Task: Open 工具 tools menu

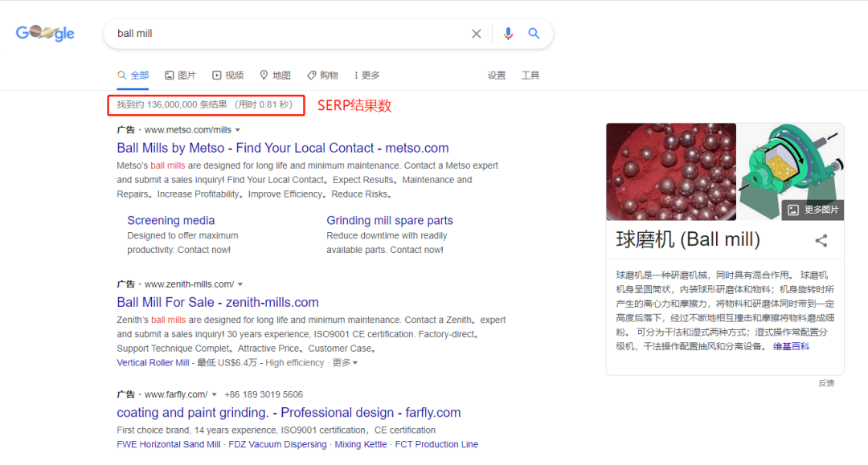Action: [x=530, y=75]
